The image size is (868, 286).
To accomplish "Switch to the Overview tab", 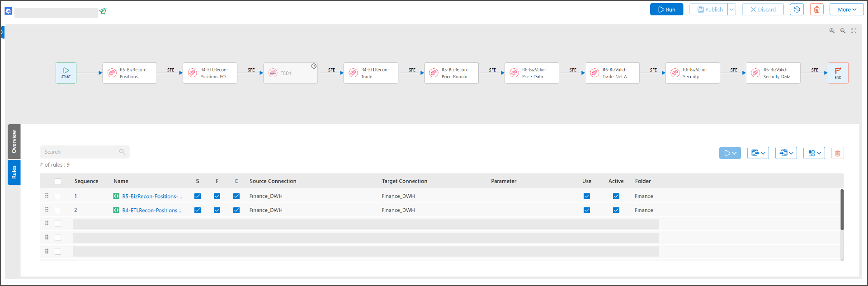I will click(x=14, y=141).
